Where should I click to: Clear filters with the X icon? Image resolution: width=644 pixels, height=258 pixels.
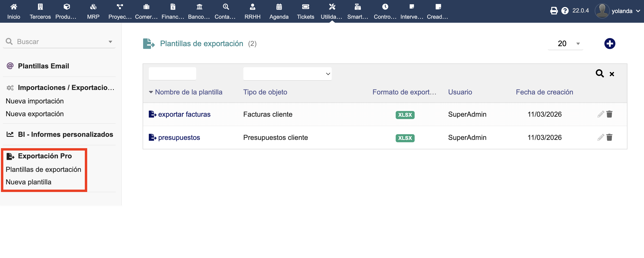(612, 74)
